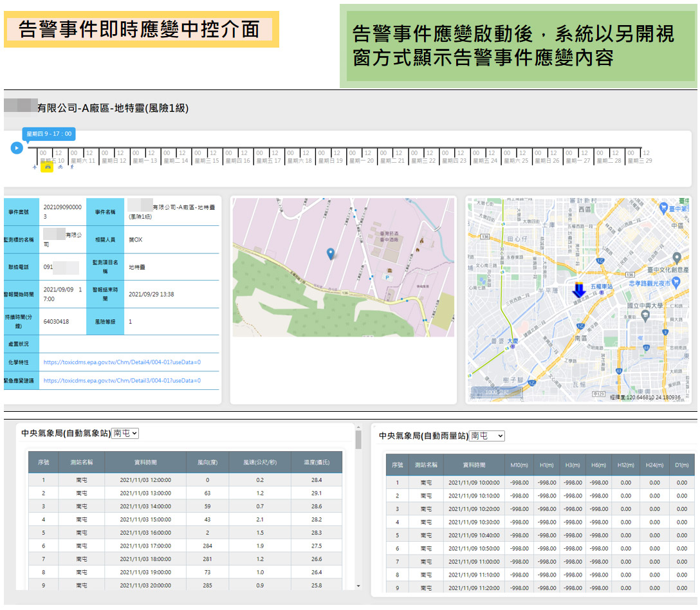Click coordinates text 120.646810 24.180936
The width and height of the screenshot is (700, 610).
pyautogui.click(x=654, y=398)
